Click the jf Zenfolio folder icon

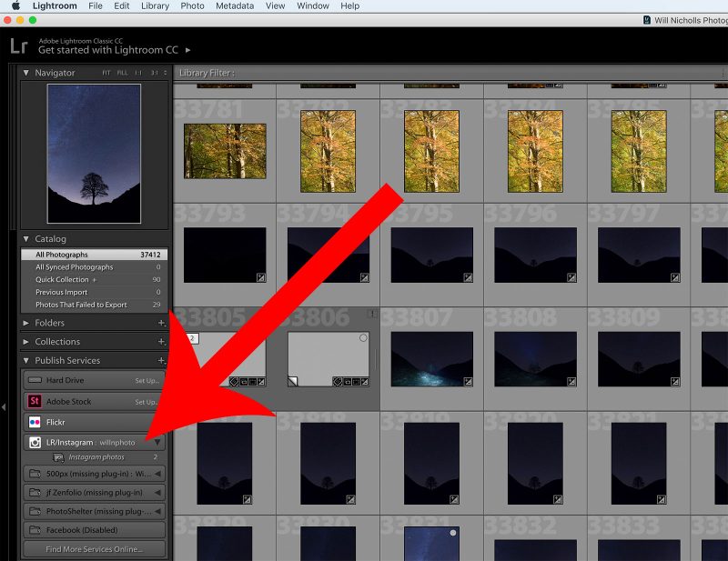[35, 492]
